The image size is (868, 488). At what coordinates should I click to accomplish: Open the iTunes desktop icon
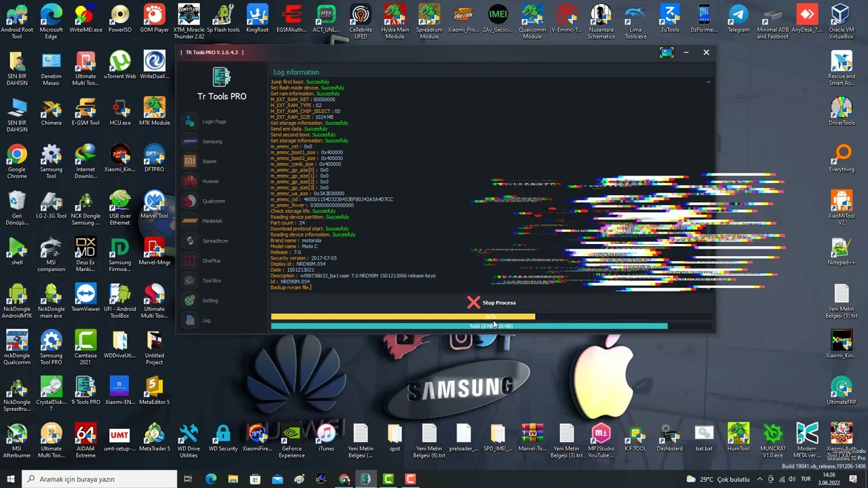pyautogui.click(x=326, y=438)
